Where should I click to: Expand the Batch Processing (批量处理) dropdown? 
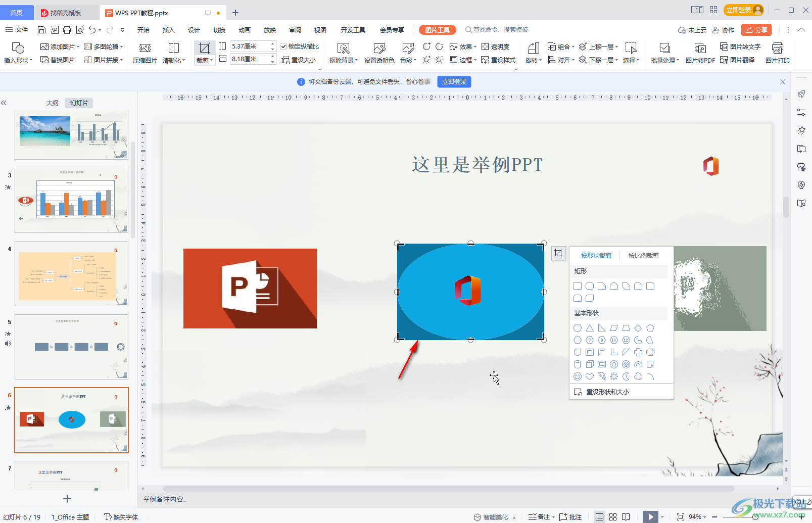pos(665,60)
